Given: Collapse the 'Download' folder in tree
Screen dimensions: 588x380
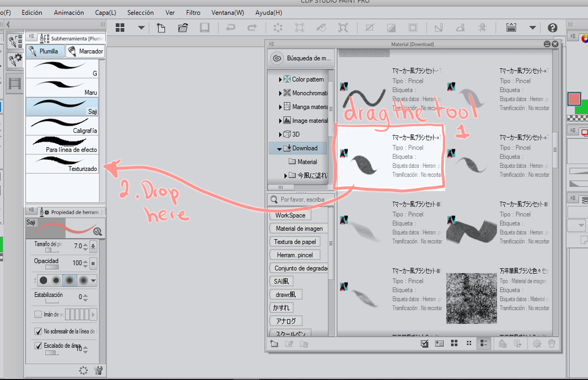Looking at the screenshot, I should click(279, 148).
